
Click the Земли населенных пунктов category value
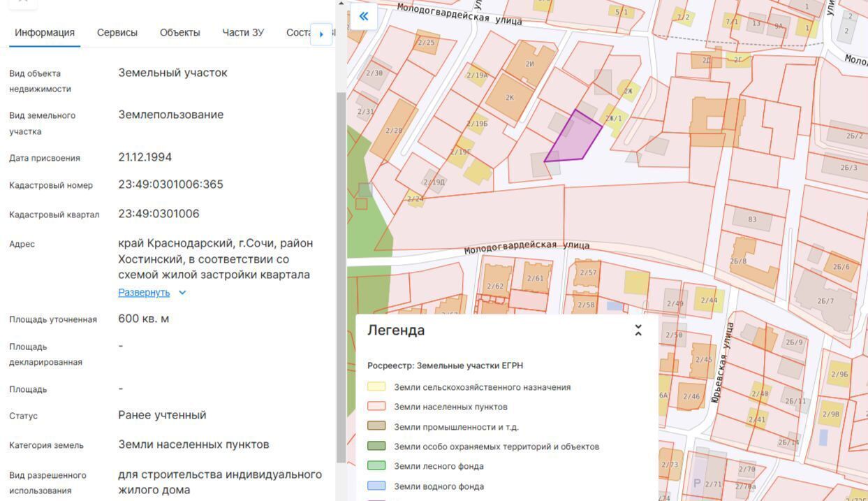[x=193, y=444]
